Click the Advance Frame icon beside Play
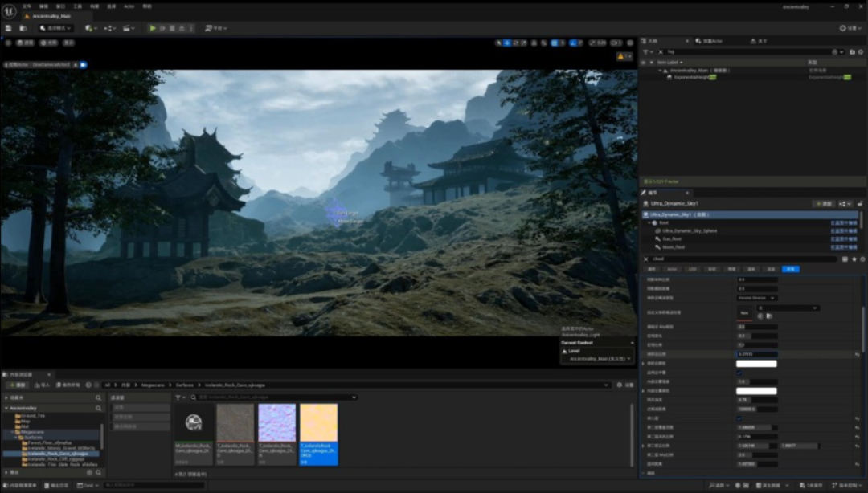This screenshot has width=868, height=493. tap(162, 28)
